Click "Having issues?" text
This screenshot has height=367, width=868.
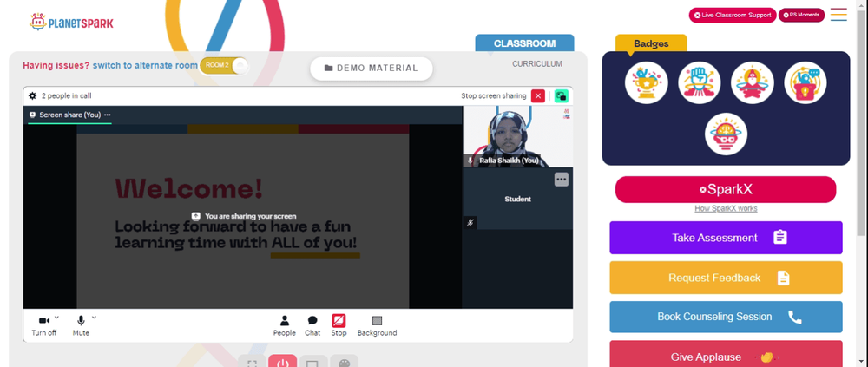[56, 65]
